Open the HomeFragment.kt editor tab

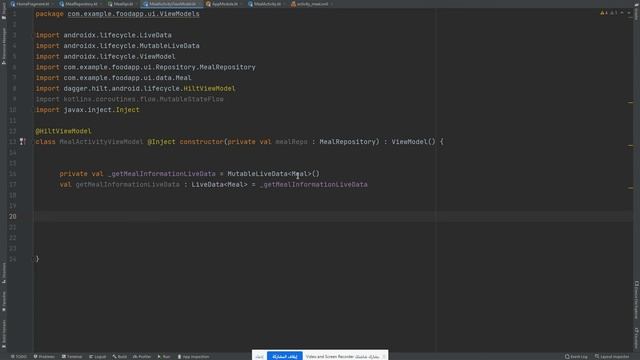[32, 4]
